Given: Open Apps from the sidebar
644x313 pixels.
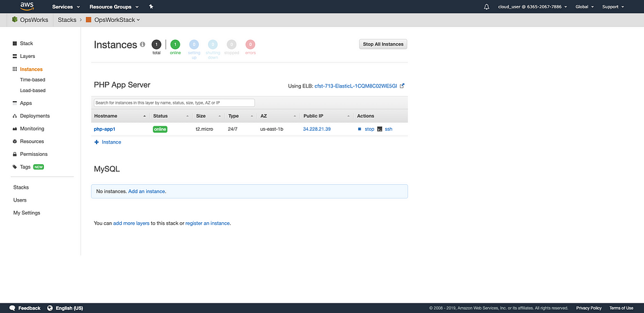Looking at the screenshot, I should pyautogui.click(x=26, y=103).
